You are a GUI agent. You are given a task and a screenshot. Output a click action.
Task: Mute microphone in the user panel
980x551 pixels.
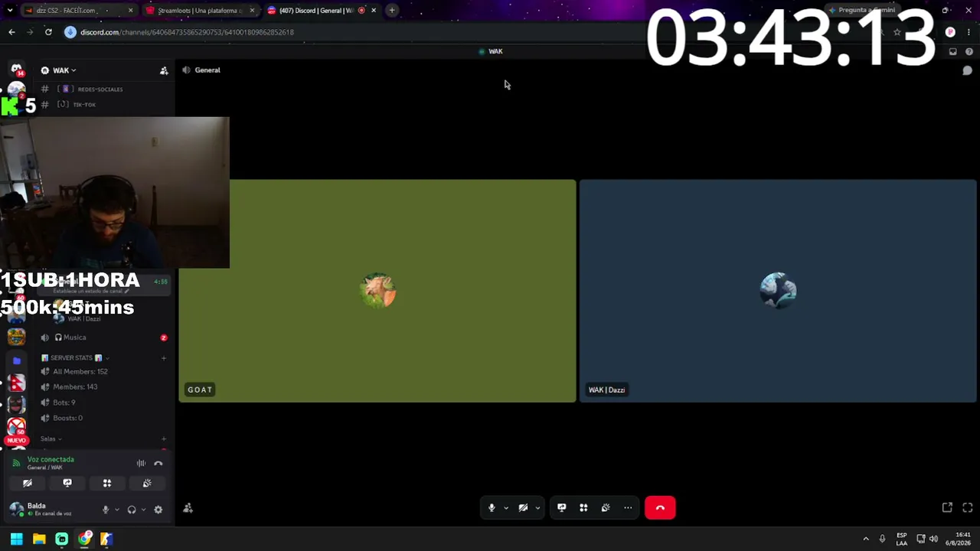pyautogui.click(x=106, y=510)
